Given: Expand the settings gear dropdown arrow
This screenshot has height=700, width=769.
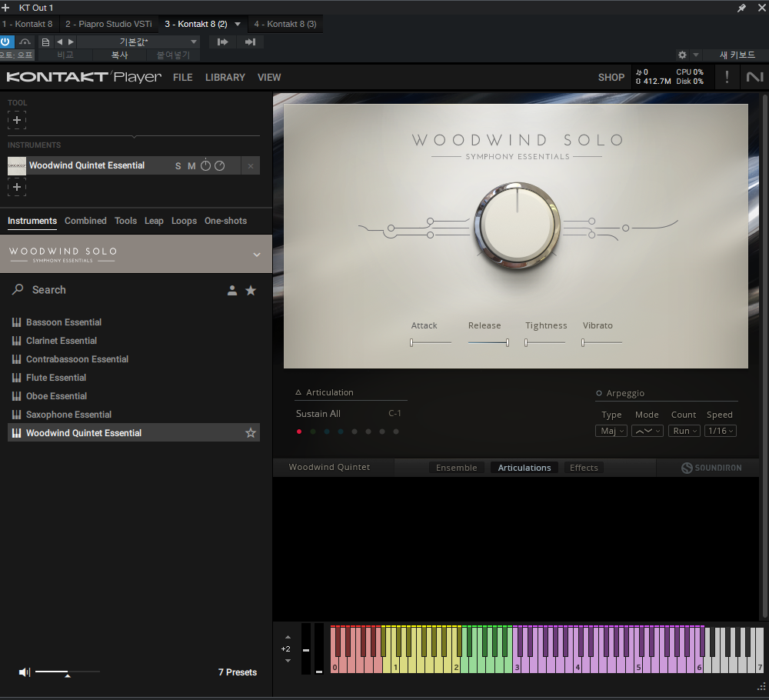Looking at the screenshot, I should [x=695, y=55].
